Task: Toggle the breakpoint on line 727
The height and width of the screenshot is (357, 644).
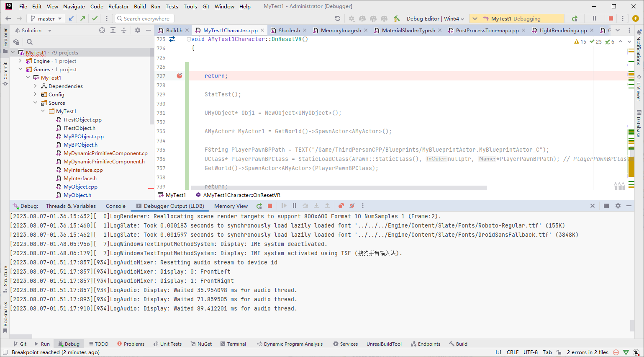Action: (180, 76)
